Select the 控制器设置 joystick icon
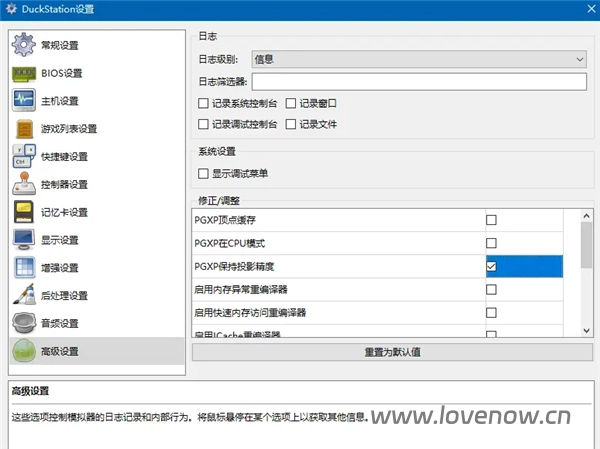The height and width of the screenshot is (449, 600). point(24,184)
